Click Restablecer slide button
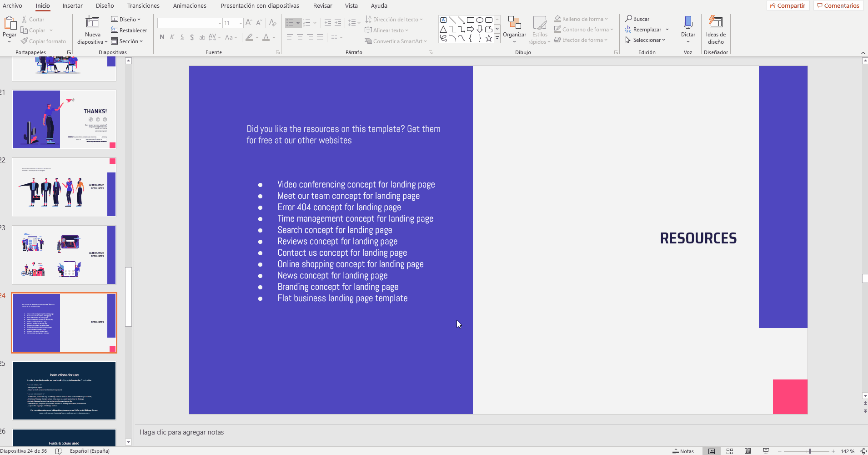The image size is (868, 455). pyautogui.click(x=129, y=30)
